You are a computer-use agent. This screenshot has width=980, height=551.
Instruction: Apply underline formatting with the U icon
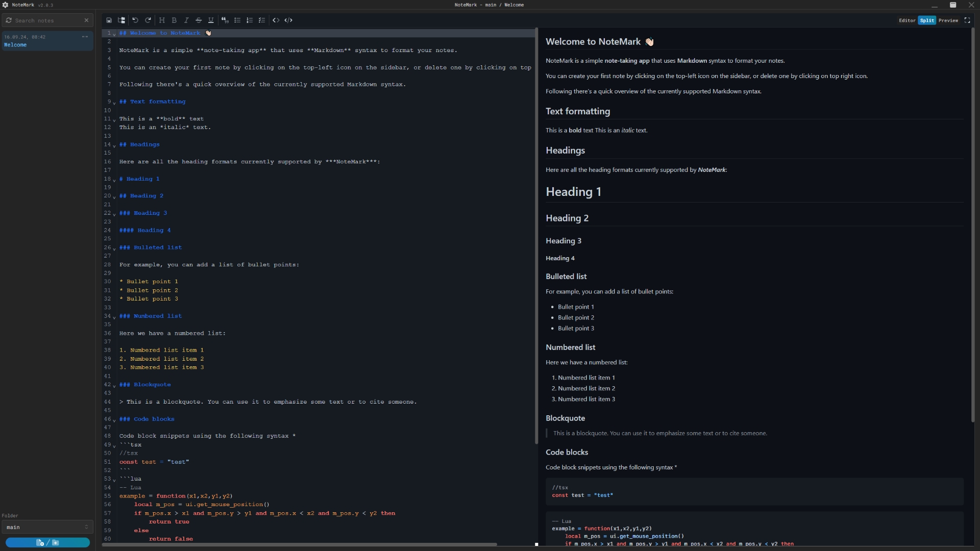click(x=211, y=20)
